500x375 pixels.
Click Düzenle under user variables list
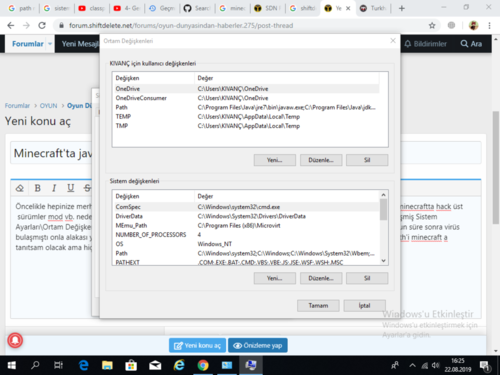click(x=321, y=160)
